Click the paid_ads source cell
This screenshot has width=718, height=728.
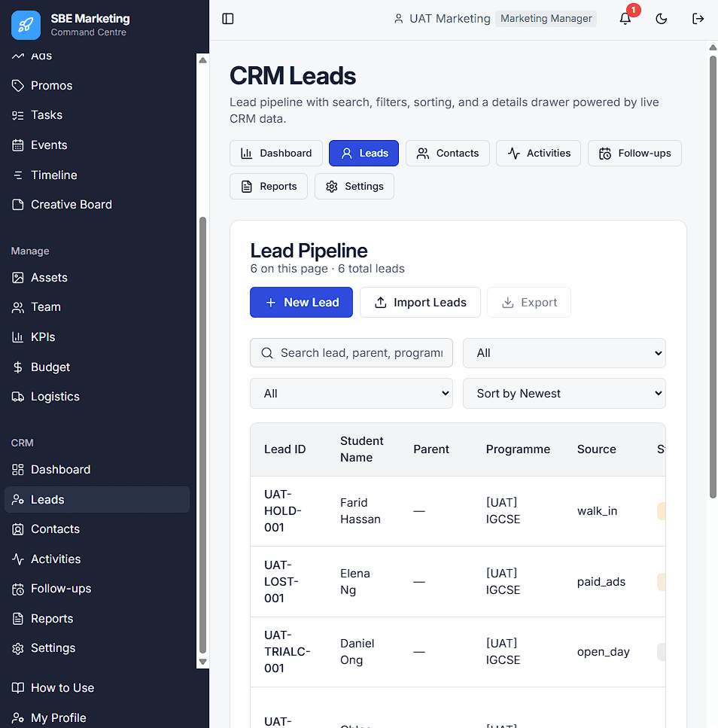click(x=601, y=582)
